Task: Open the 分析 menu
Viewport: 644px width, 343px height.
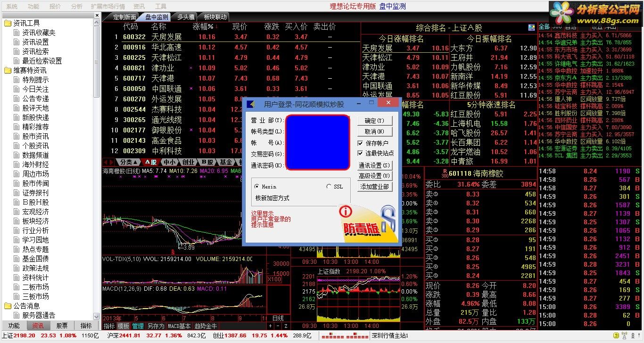Action: coord(76,6)
